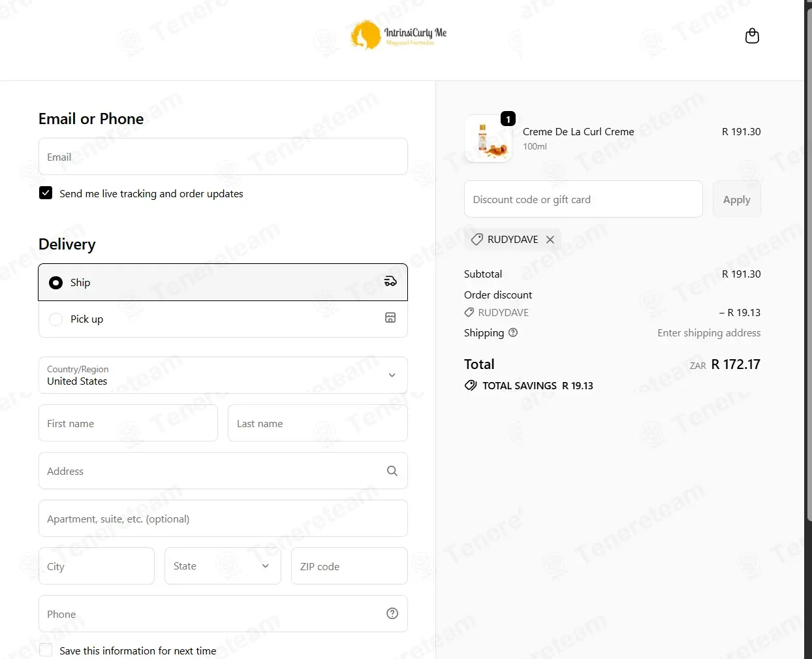812x659 pixels.
Task: Click the delivery truck icon in Ship
Action: pos(390,281)
